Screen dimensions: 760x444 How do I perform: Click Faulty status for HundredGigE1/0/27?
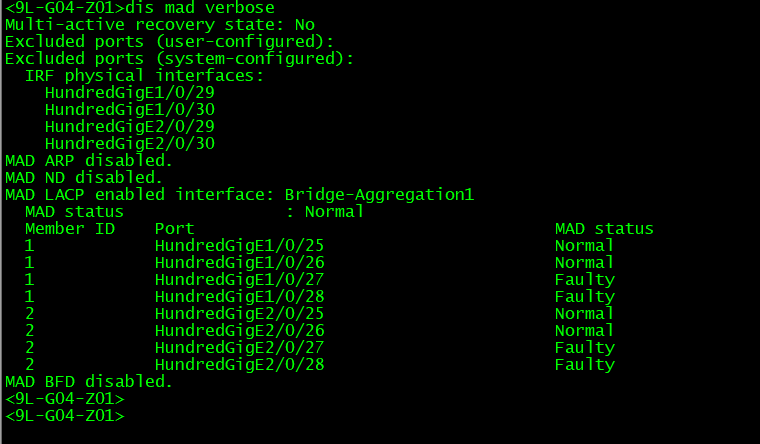(x=584, y=279)
